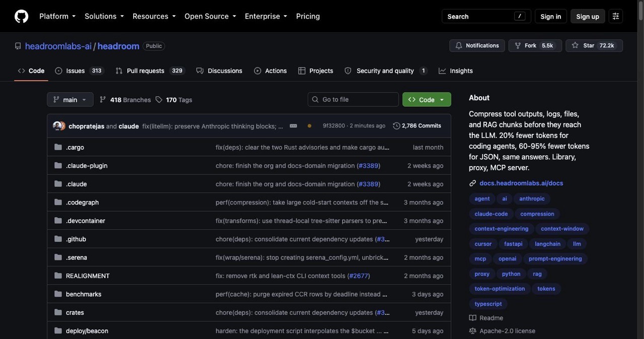This screenshot has height=339, width=644.
Task: Expand the main branch selector dropdown
Action: (70, 100)
